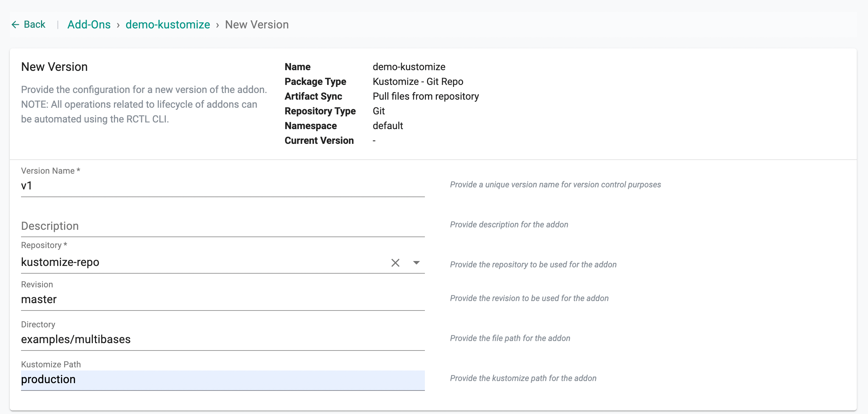Image resolution: width=868 pixels, height=414 pixels.
Task: Click the Back arrow icon
Action: [x=15, y=25]
